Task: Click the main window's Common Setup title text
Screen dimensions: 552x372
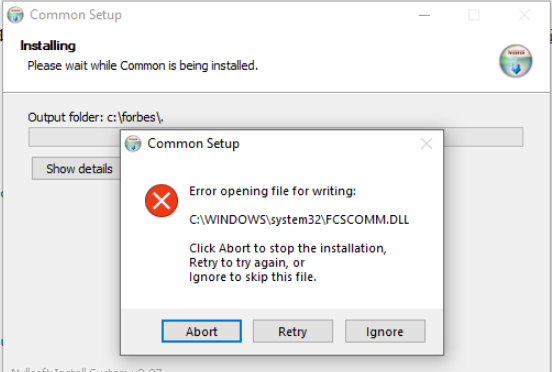Action: (x=76, y=15)
